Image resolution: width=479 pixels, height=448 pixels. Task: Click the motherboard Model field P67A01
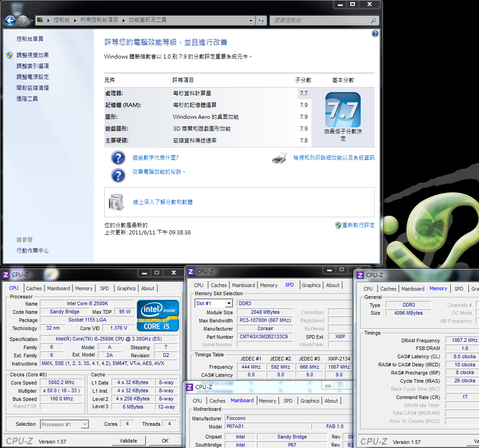(x=267, y=426)
